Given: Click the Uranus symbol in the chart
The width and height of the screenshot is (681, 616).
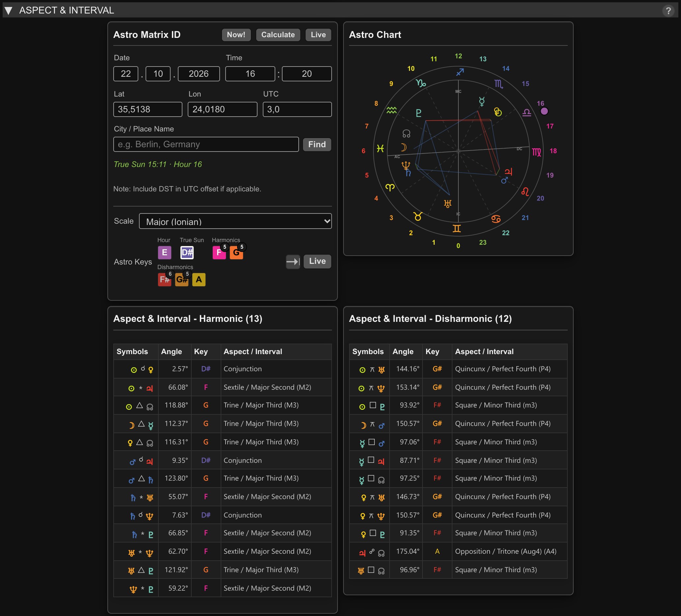Looking at the screenshot, I should pos(448,204).
